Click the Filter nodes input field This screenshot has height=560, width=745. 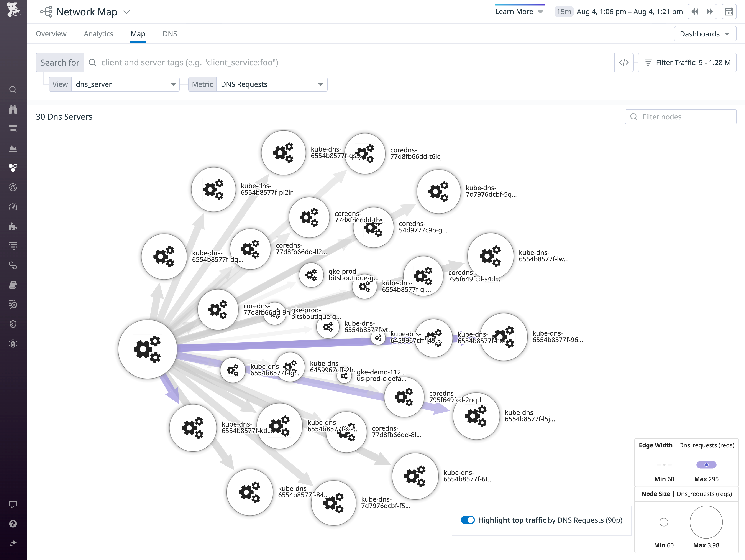681,117
